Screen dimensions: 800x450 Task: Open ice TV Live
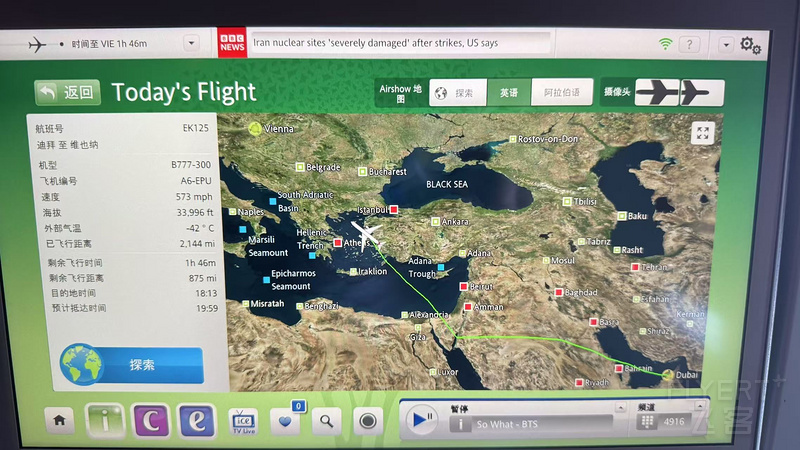(x=243, y=421)
